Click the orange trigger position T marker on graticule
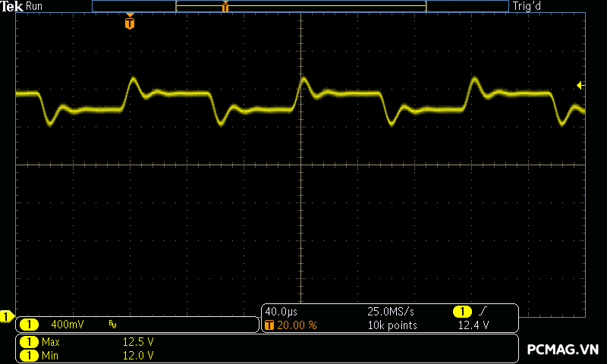The width and height of the screenshot is (607, 364). coord(130,23)
